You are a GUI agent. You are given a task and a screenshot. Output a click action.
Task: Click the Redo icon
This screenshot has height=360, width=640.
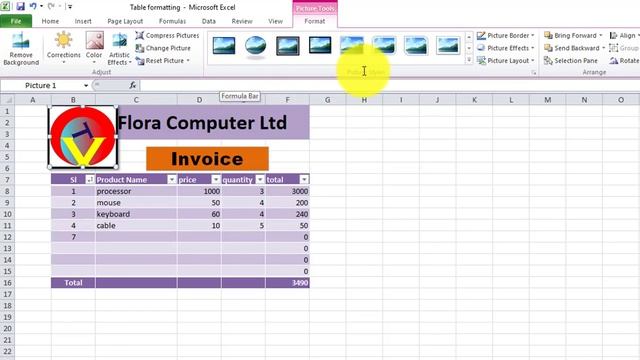pyautogui.click(x=51, y=6)
